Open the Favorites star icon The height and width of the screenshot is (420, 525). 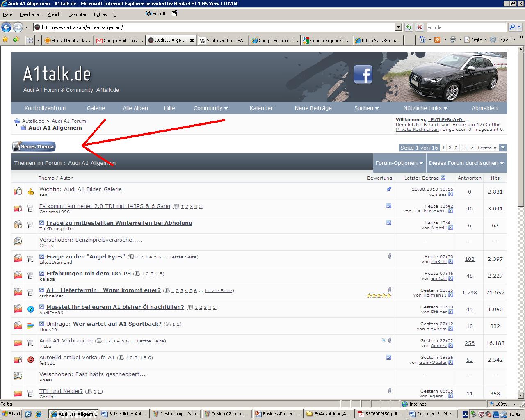pos(5,40)
